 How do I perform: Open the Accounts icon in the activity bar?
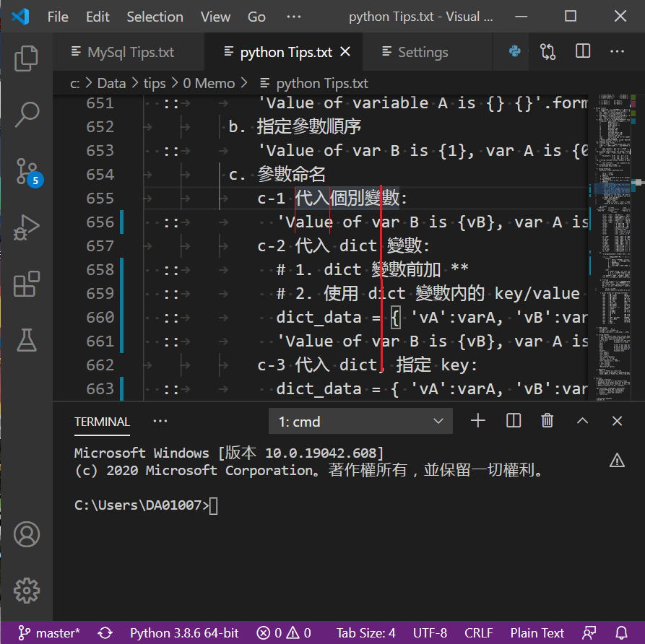pyautogui.click(x=27, y=534)
